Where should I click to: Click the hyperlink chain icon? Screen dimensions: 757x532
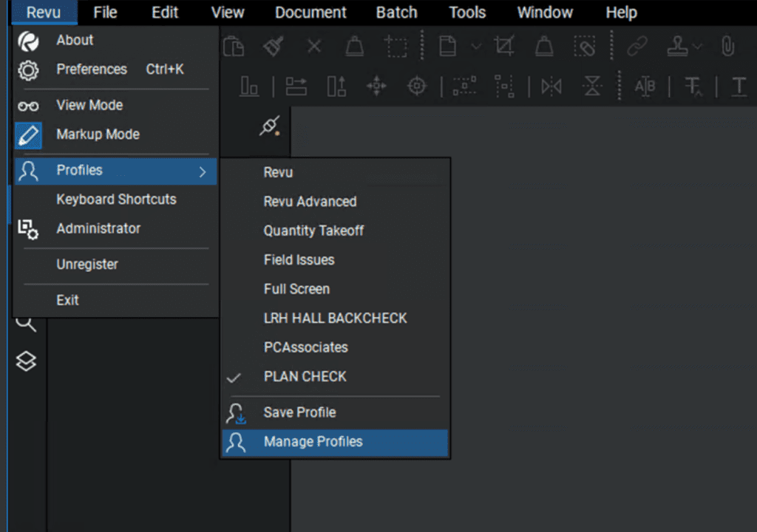tap(637, 47)
